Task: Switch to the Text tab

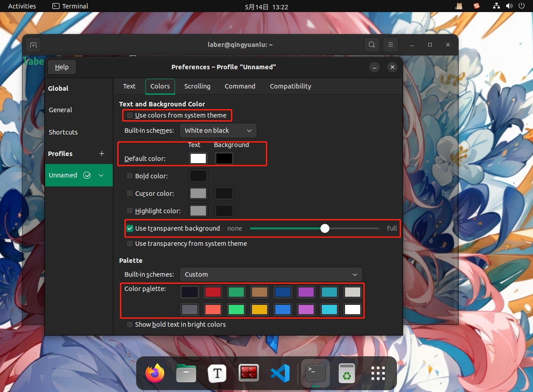Action: pos(129,86)
